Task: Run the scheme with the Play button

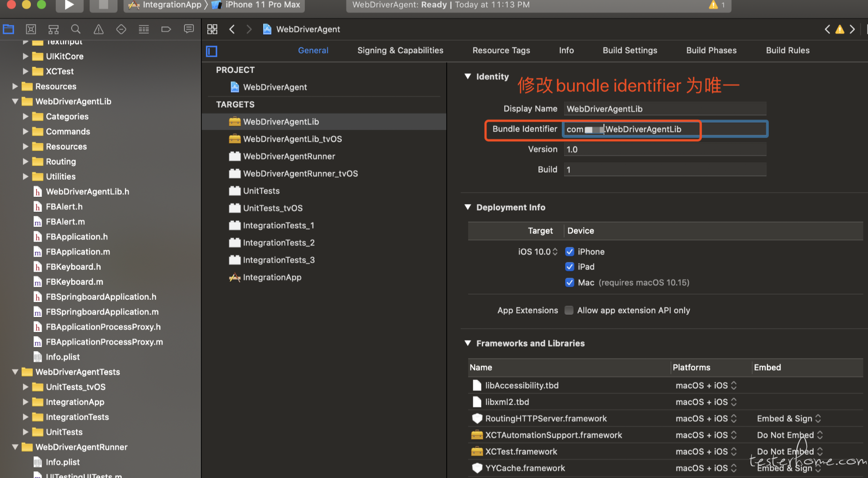Action: pyautogui.click(x=69, y=5)
